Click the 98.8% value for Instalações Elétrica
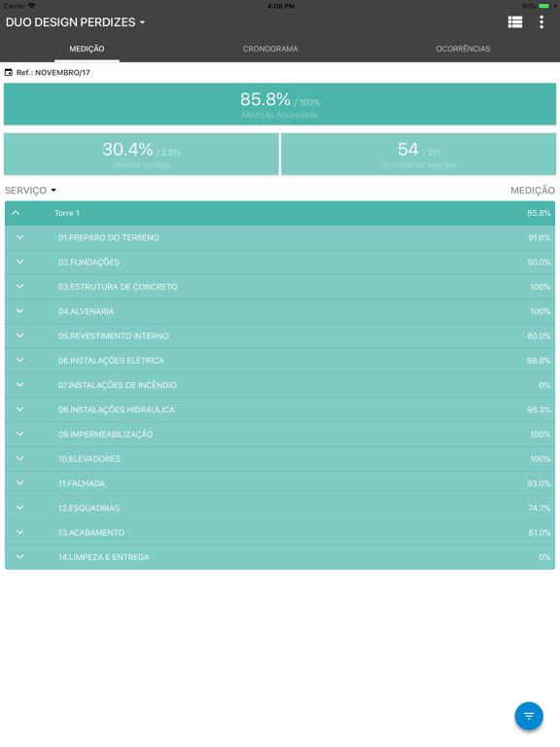 pos(539,361)
